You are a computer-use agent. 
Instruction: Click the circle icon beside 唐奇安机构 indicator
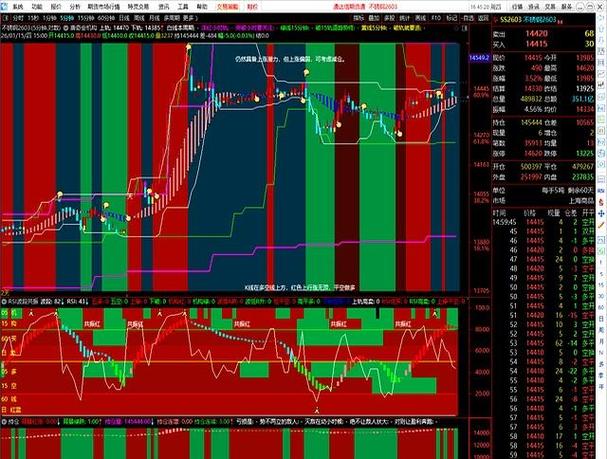65,28
